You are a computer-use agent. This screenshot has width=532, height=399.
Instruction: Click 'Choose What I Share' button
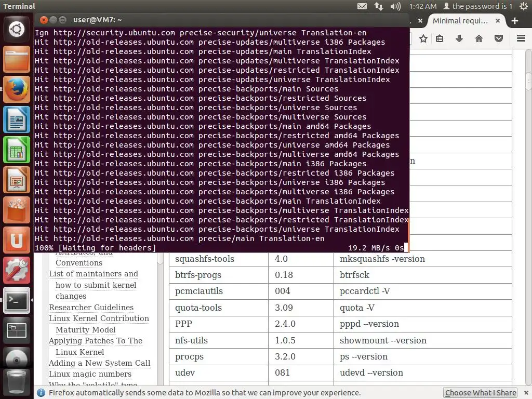pos(481,393)
